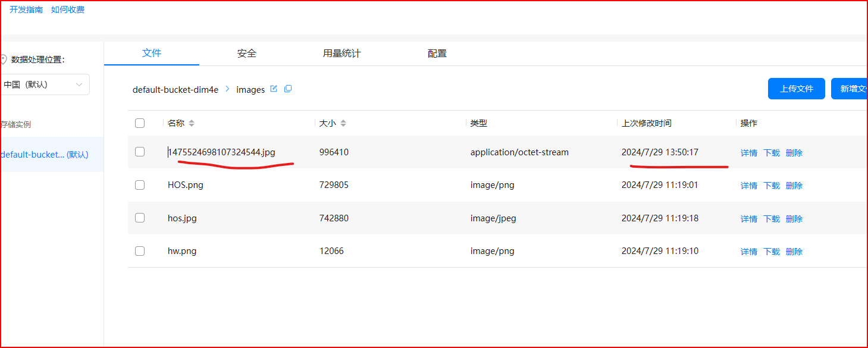Click the size value 12066
The width and height of the screenshot is (868, 348).
pyautogui.click(x=331, y=251)
